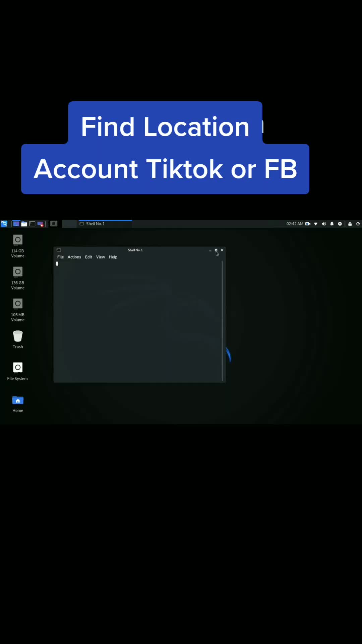Click inside the terminal text area

137,321
